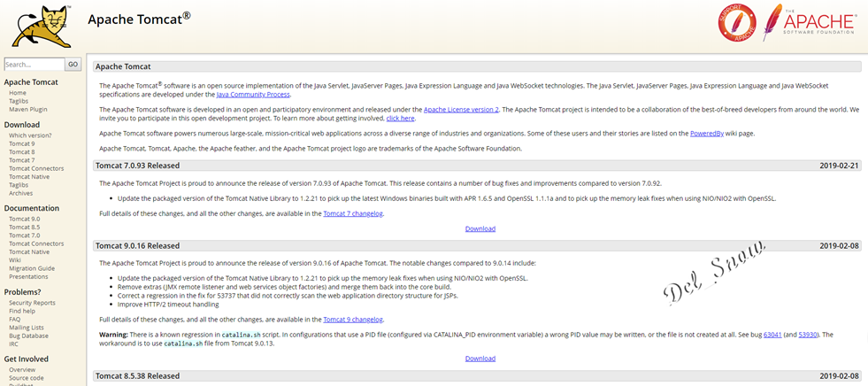The width and height of the screenshot is (868, 386).
Task: Open the Home sidebar link
Action: coord(17,93)
